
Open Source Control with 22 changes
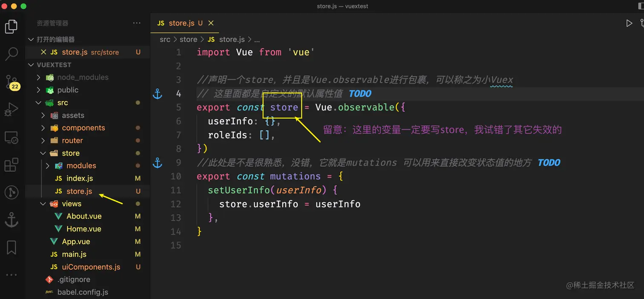pyautogui.click(x=12, y=82)
